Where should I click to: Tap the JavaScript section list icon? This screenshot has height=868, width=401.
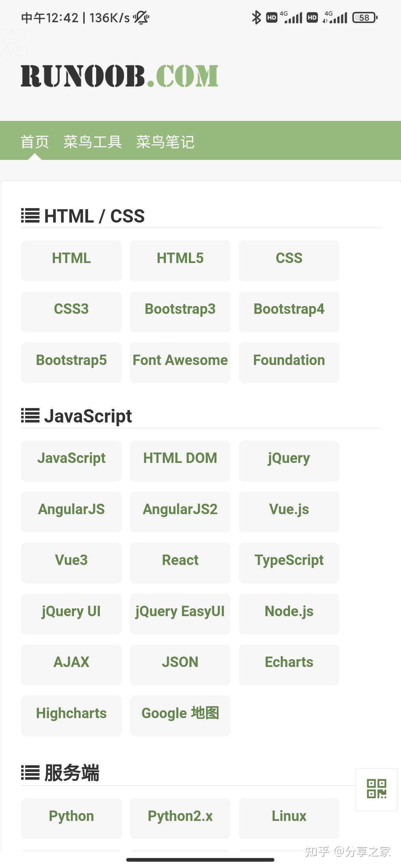pyautogui.click(x=30, y=416)
